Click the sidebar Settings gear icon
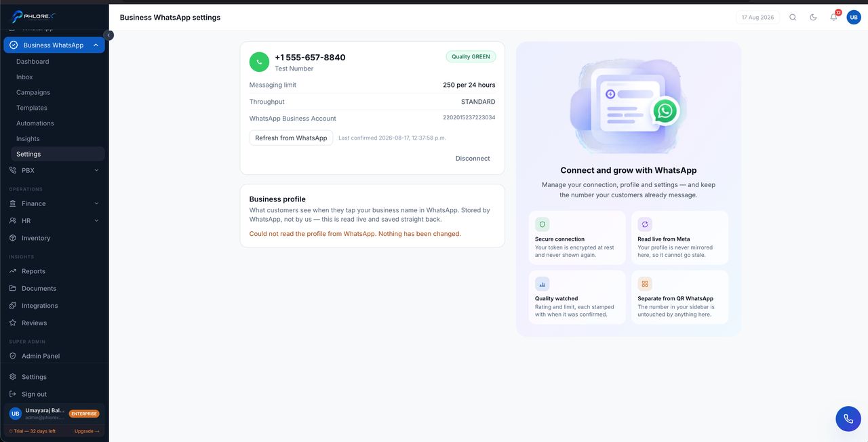 pos(13,377)
